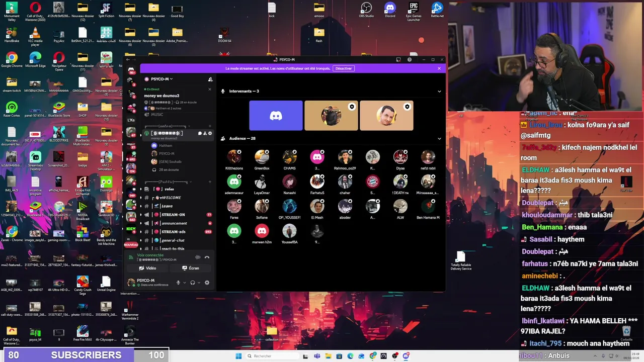This screenshot has height=362, width=644.
Task: Open the Discord help icon in title bar
Action: tap(410, 60)
